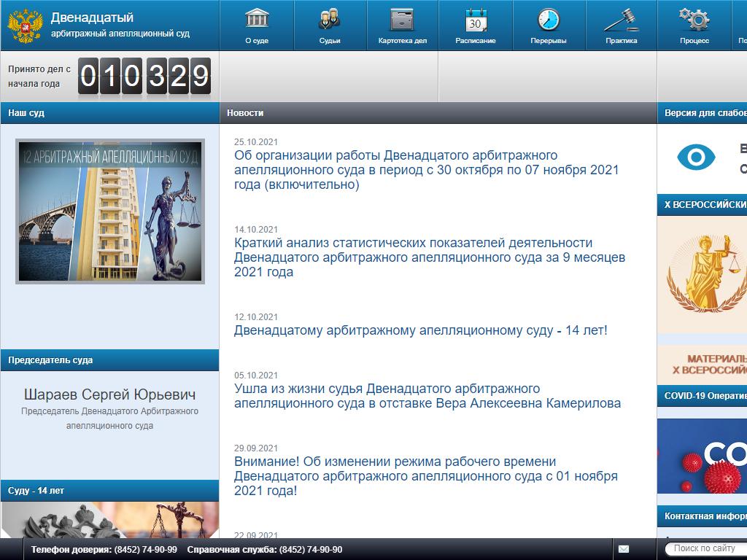Open the 'суду - 14 лет!' news
The image size is (747, 560).
(420, 330)
